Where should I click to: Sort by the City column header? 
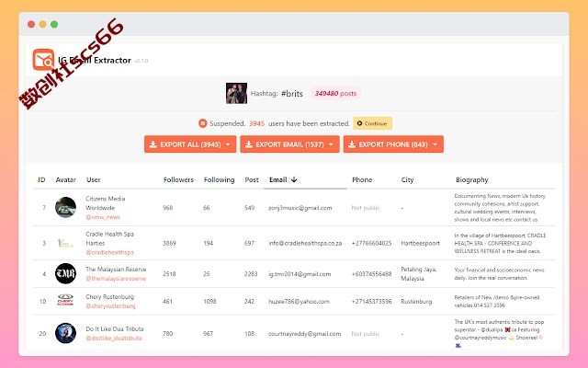[407, 179]
